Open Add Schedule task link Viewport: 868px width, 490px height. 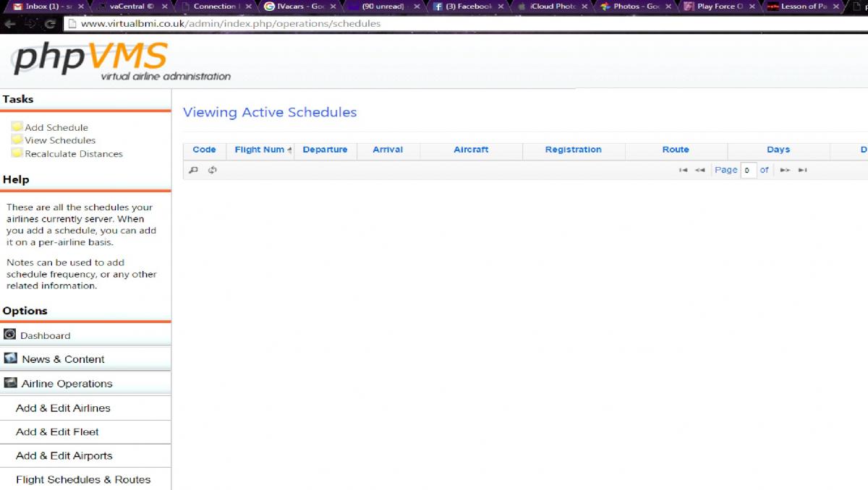(x=56, y=127)
